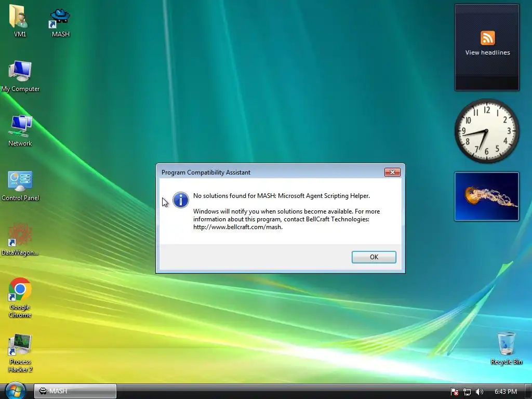
Task: Switch to MASH taskbar button
Action: tap(75, 391)
